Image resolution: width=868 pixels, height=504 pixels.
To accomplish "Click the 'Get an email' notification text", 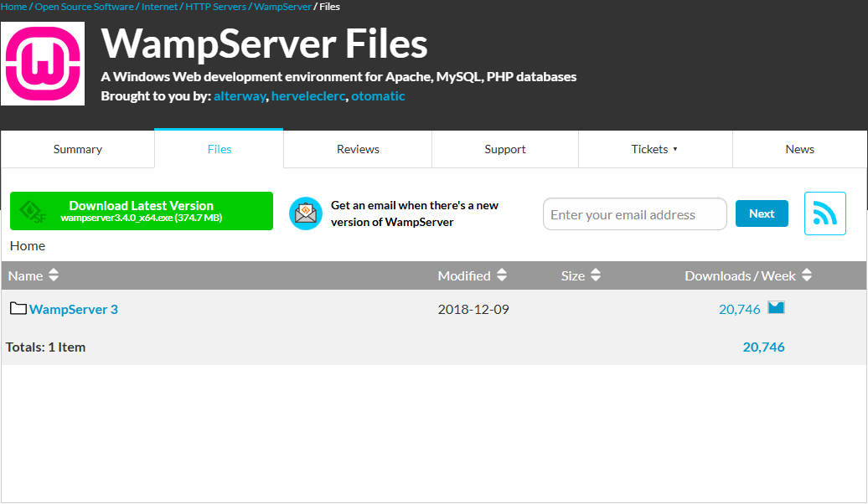I will tap(415, 213).
